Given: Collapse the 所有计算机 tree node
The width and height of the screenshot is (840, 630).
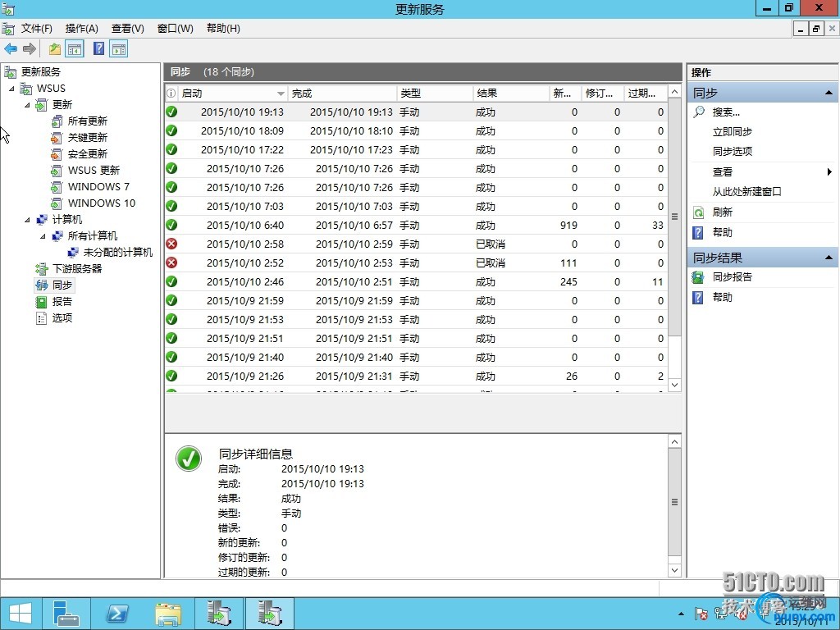Looking at the screenshot, I should click(43, 236).
